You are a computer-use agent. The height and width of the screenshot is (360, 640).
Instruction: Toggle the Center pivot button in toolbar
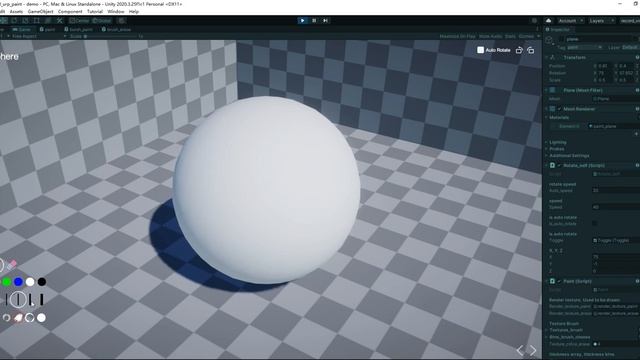[x=78, y=20]
